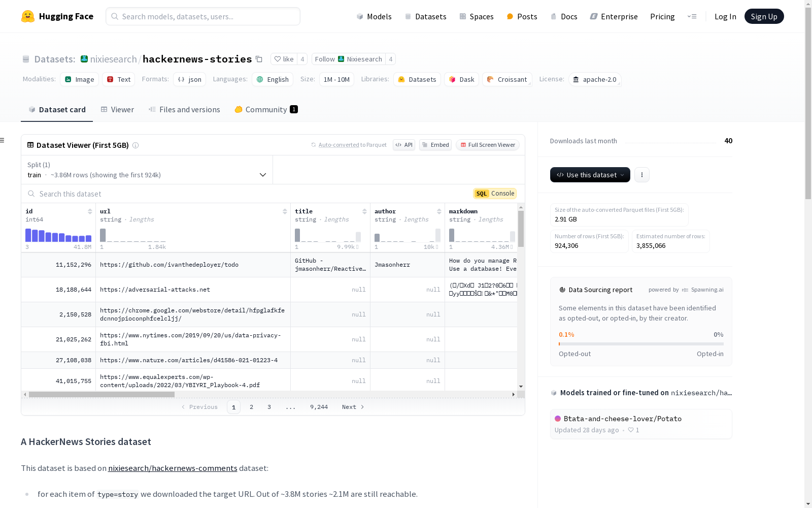Filter by Text modality tag
The image size is (812, 508).
[x=119, y=79]
